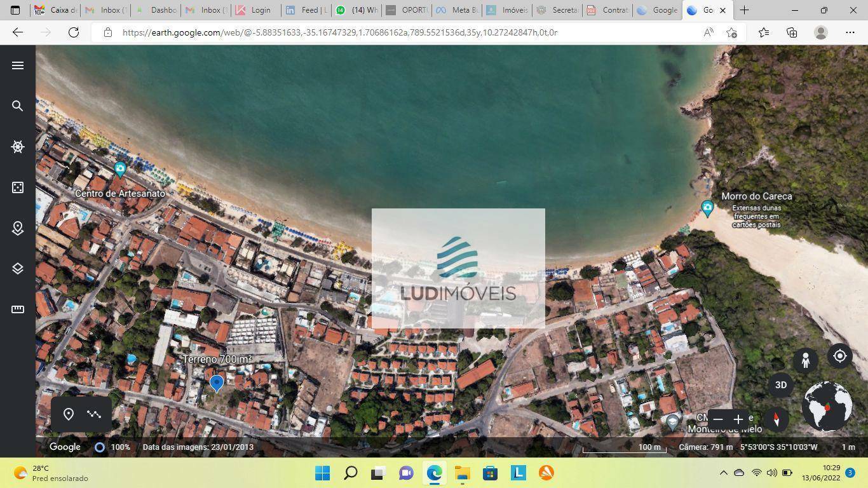Screen dimensions: 868x488
Task: Open the Map Style layers icon
Action: click(18, 269)
